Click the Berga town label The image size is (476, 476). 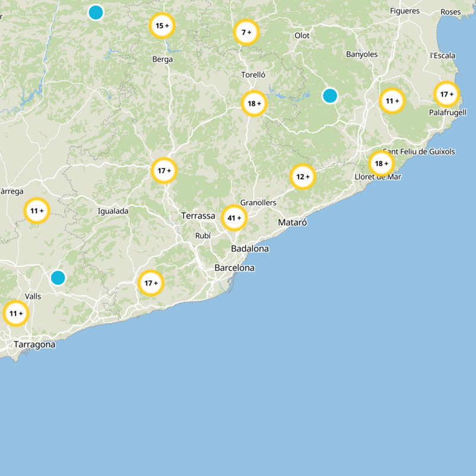(162, 59)
